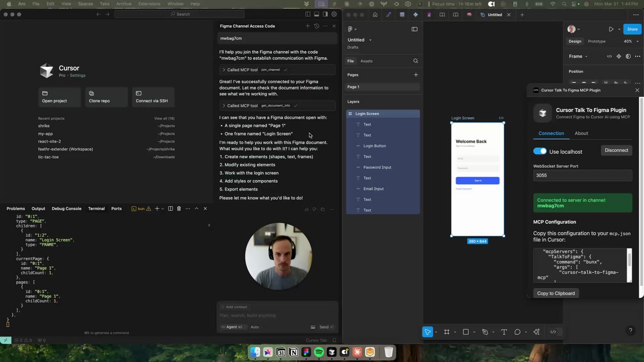
Task: Open Figma help question mark
Action: [630, 330]
